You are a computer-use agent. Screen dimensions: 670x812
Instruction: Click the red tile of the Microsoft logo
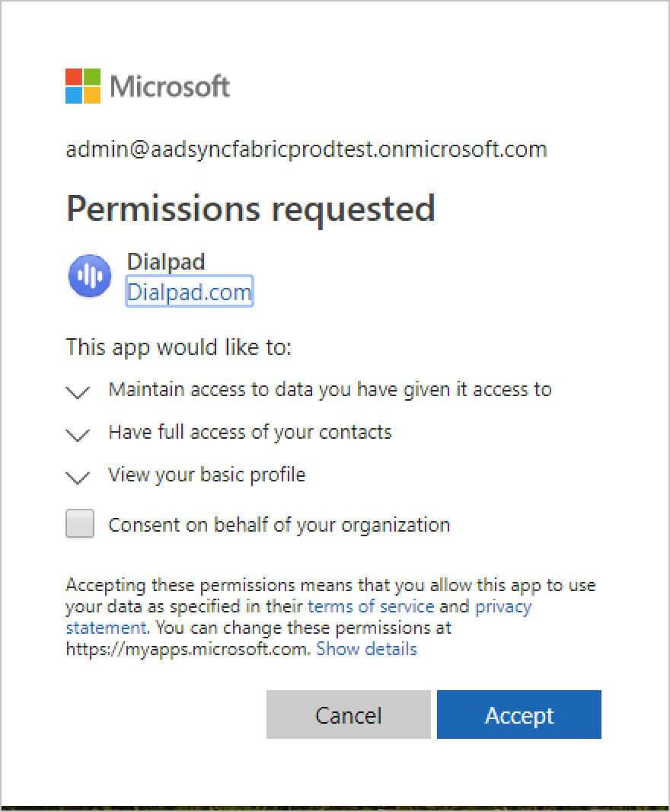75,75
